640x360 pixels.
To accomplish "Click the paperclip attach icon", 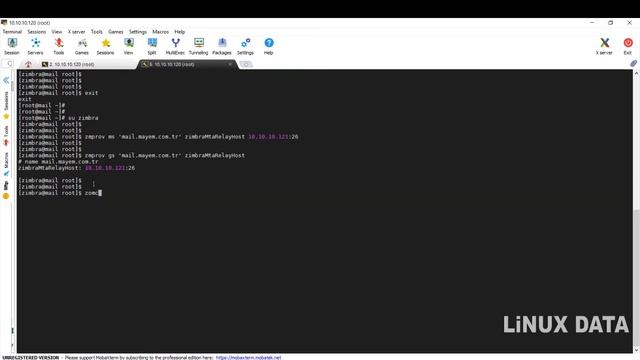I will point(633,64).
